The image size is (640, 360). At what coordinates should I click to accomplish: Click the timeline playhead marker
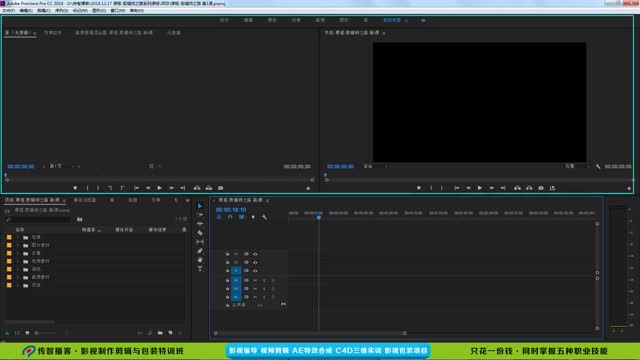point(319,218)
